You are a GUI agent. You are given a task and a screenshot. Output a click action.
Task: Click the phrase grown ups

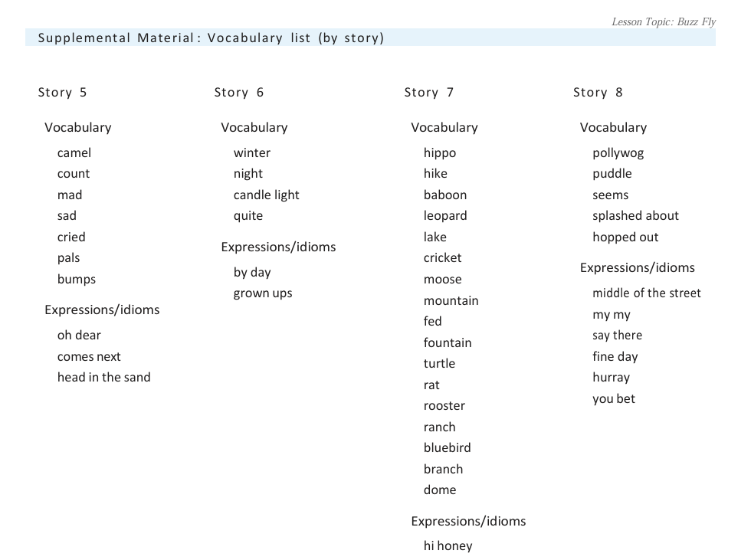point(263,293)
